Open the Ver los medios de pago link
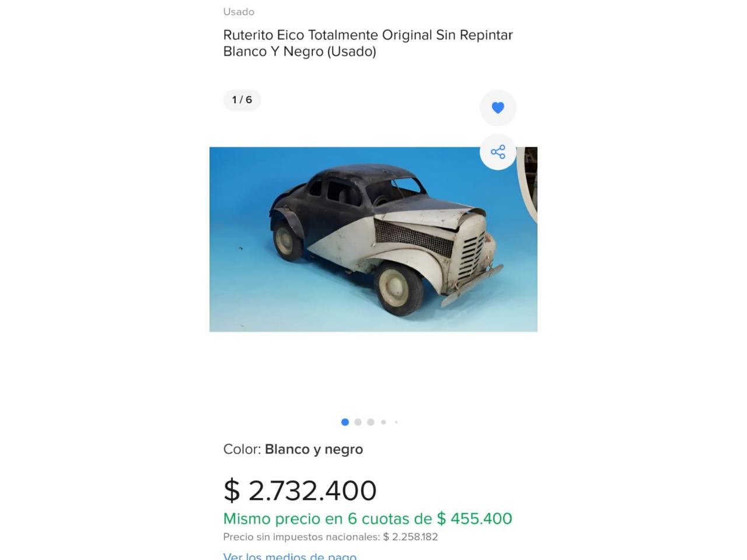747x560 pixels. pos(289,556)
